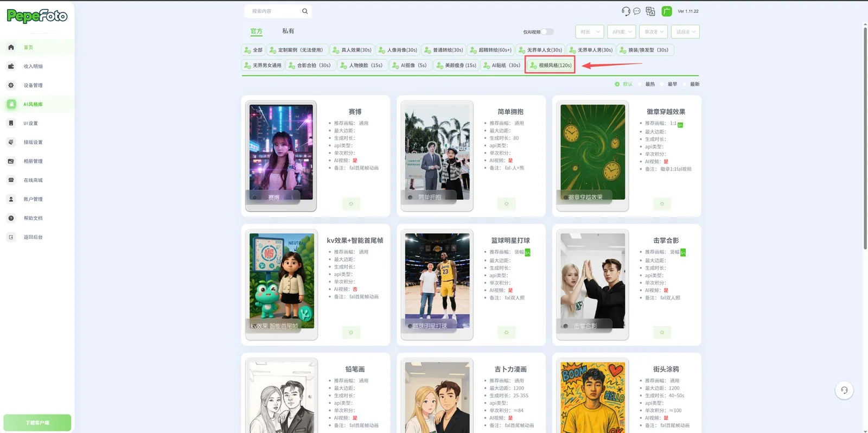Select the 无界单人女(30s) filter tag

(540, 50)
